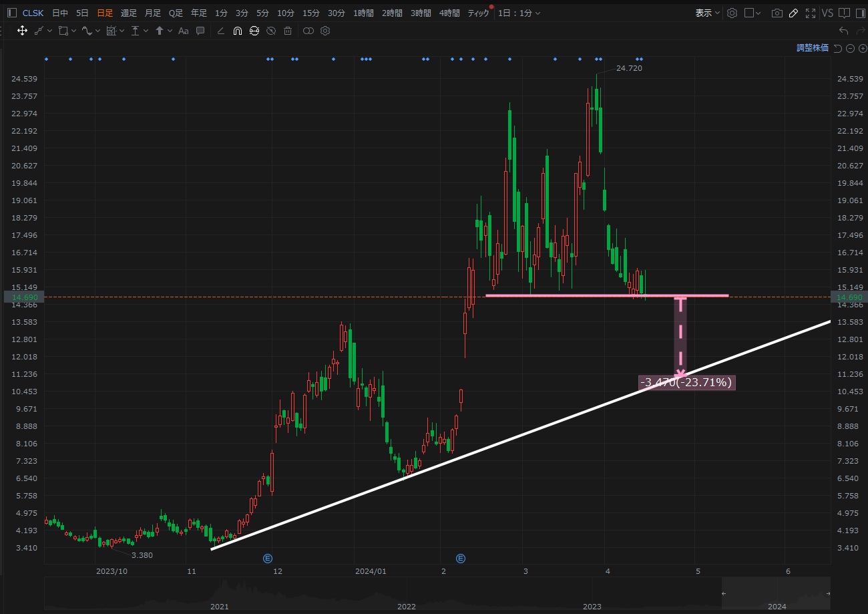
Task: Delete drawings with the trash icon
Action: [x=288, y=31]
